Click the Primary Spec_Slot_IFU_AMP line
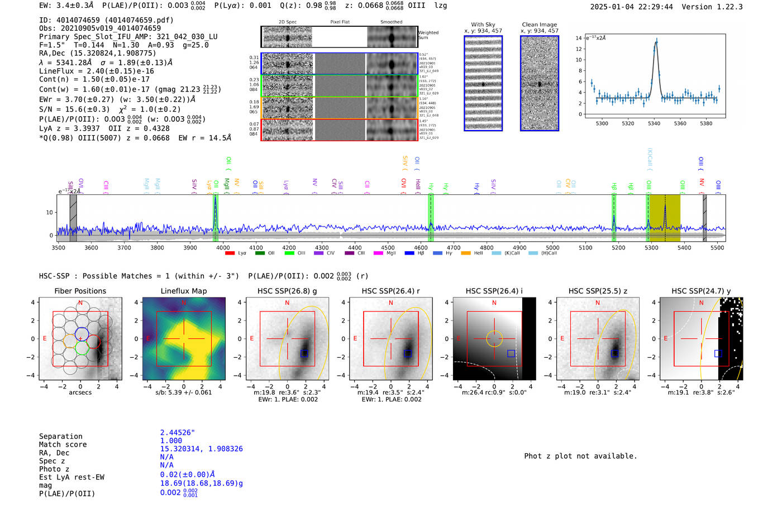Screen dimensions: 782x532 pos(128,36)
